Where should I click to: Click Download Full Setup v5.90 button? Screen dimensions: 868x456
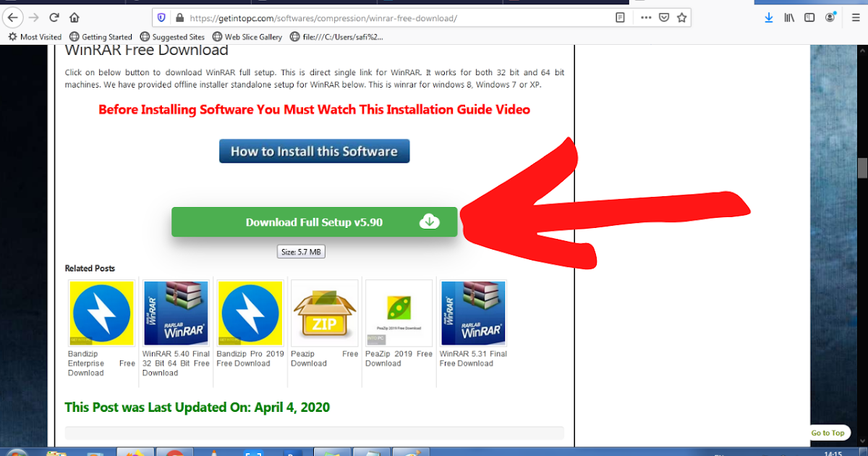pos(315,222)
